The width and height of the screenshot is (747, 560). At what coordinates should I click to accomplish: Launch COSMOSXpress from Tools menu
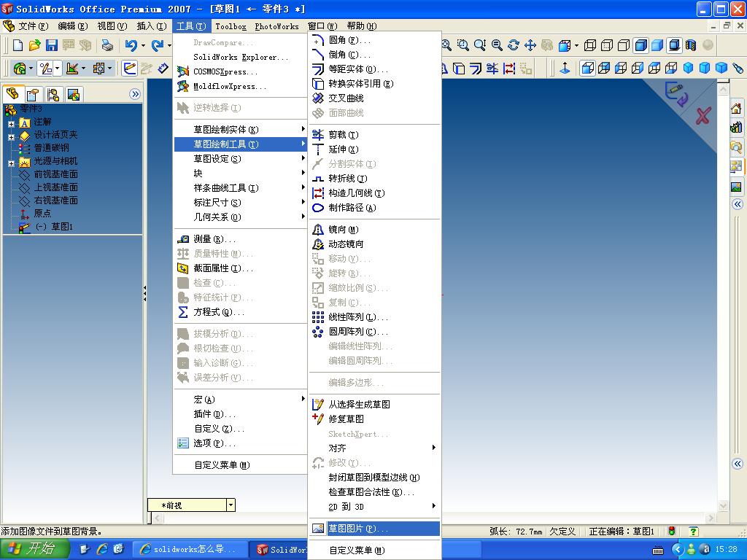pyautogui.click(x=240, y=72)
